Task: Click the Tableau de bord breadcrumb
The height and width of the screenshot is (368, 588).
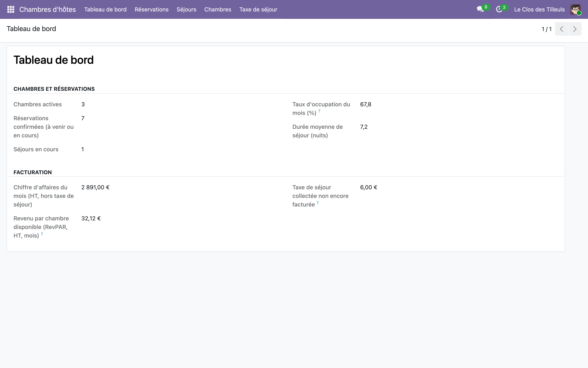Action: [x=31, y=29]
